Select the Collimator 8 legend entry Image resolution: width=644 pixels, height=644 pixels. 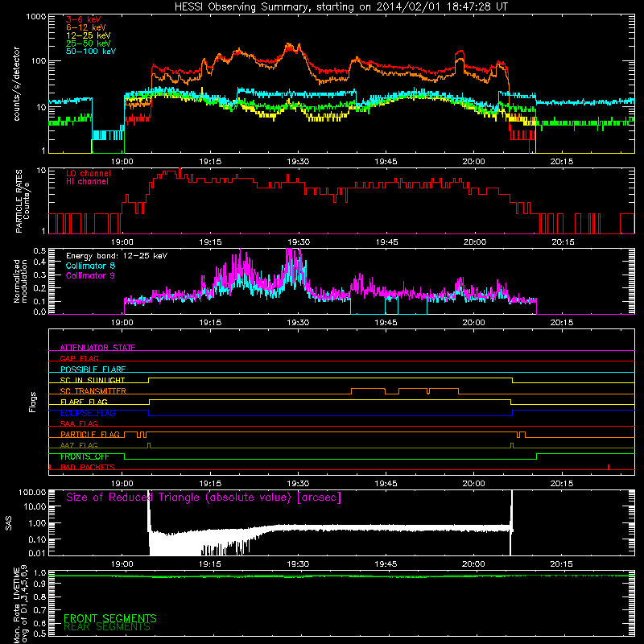(x=90, y=266)
